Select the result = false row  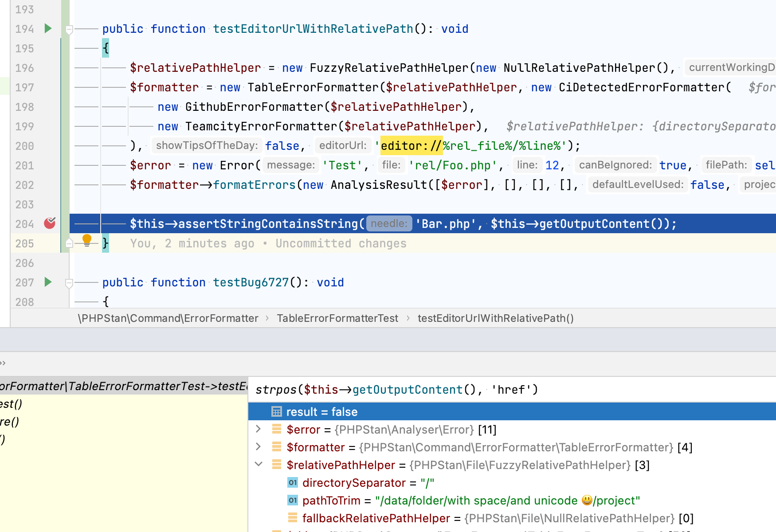[512, 411]
